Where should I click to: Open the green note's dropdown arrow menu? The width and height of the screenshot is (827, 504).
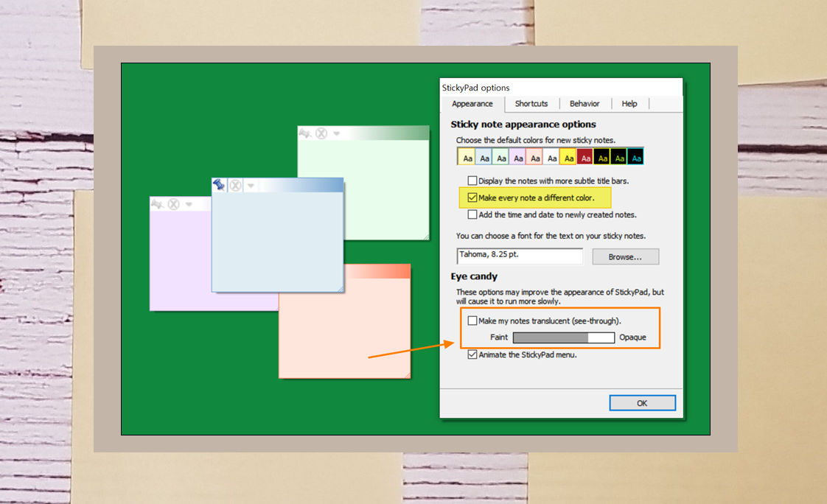337,134
